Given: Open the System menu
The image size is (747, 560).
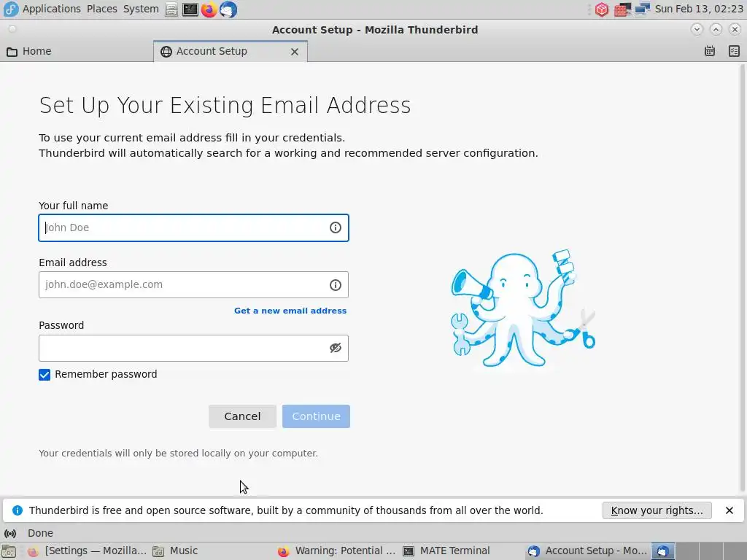Looking at the screenshot, I should coord(141,9).
